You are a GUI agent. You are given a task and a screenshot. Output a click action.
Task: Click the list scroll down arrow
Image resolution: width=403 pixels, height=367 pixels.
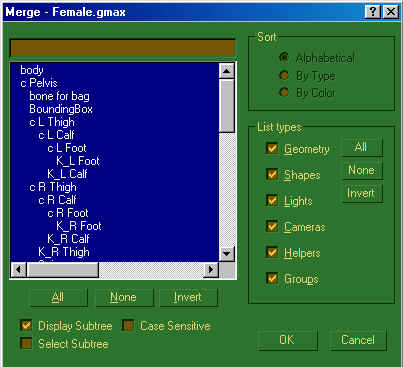(227, 254)
